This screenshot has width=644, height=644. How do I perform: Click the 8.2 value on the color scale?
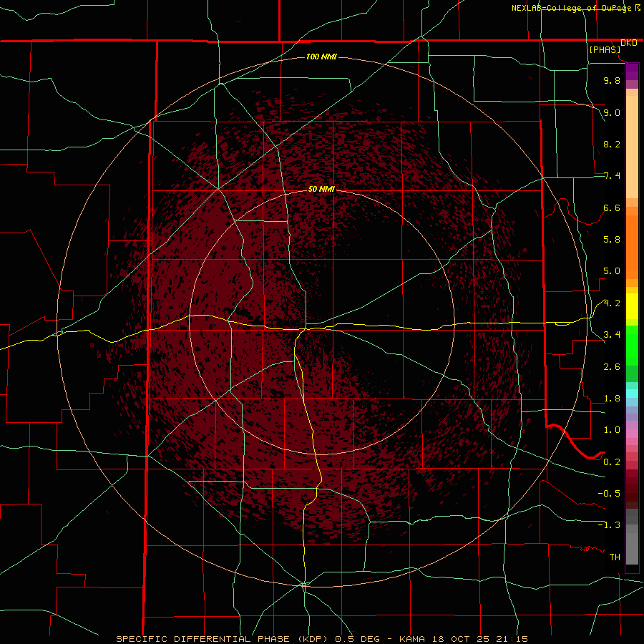click(x=612, y=144)
